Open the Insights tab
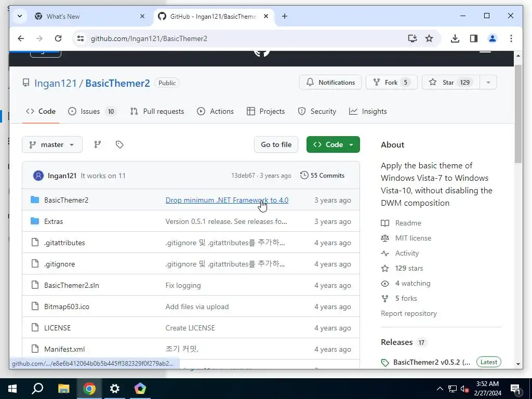532x399 pixels. click(x=368, y=111)
